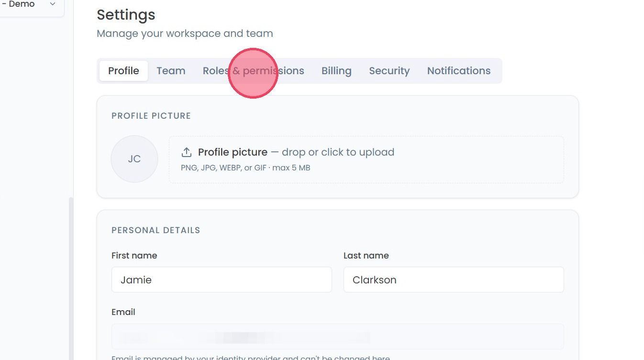Click the PERSONAL DETAILS section header
Viewport: 644px width, 360px height.
pos(156,230)
